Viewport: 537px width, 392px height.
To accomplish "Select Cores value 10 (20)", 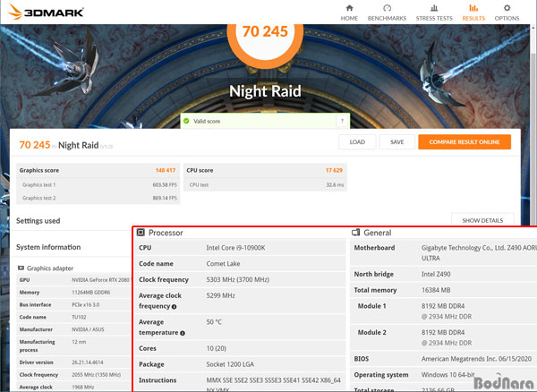I will pos(216,348).
